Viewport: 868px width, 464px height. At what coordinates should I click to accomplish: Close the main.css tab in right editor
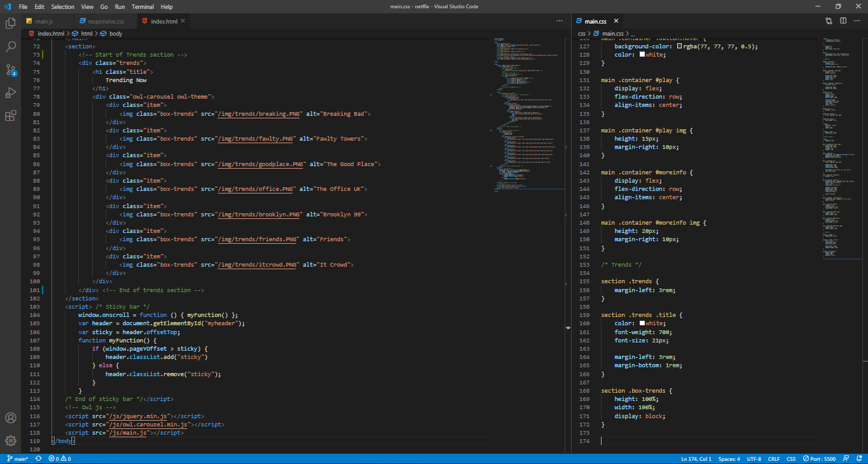tap(616, 21)
